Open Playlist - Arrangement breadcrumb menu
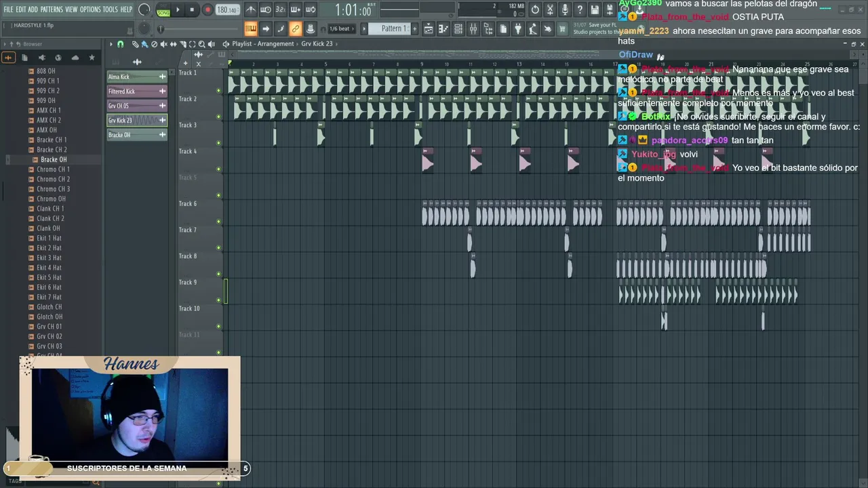Image resolution: width=868 pixels, height=488 pixels. [x=263, y=44]
